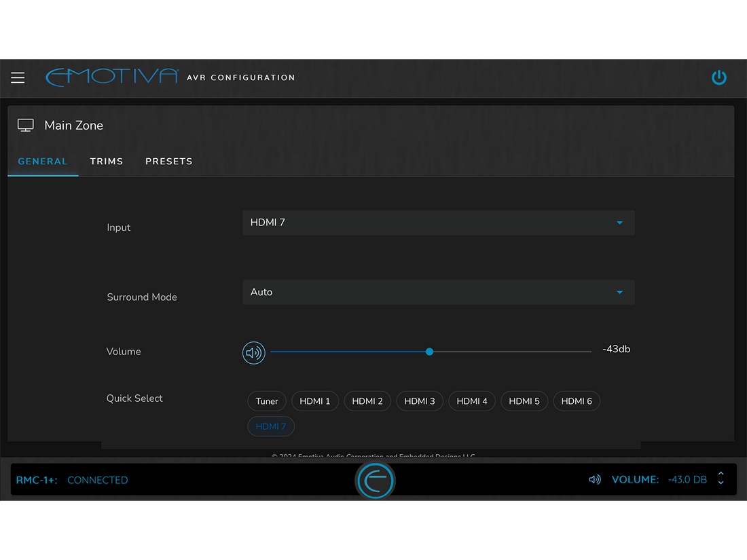Adjust volume with the up/down stepper arrows
The height and width of the screenshot is (560, 747).
pos(721,479)
